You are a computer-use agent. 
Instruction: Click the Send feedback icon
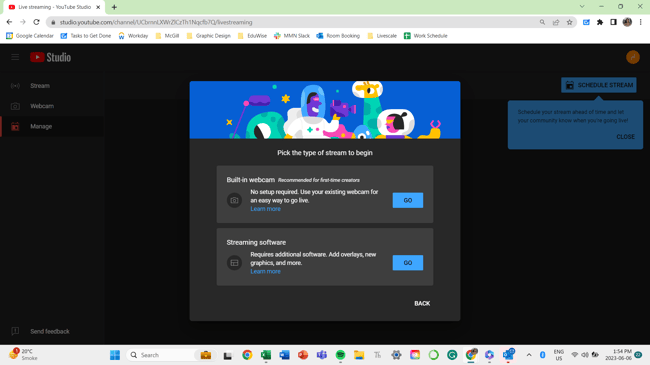15,331
